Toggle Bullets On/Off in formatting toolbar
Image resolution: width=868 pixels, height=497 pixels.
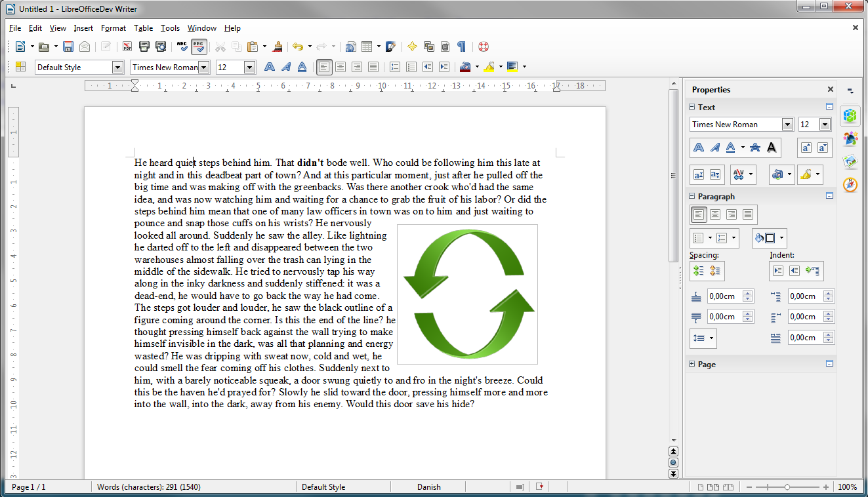click(411, 67)
